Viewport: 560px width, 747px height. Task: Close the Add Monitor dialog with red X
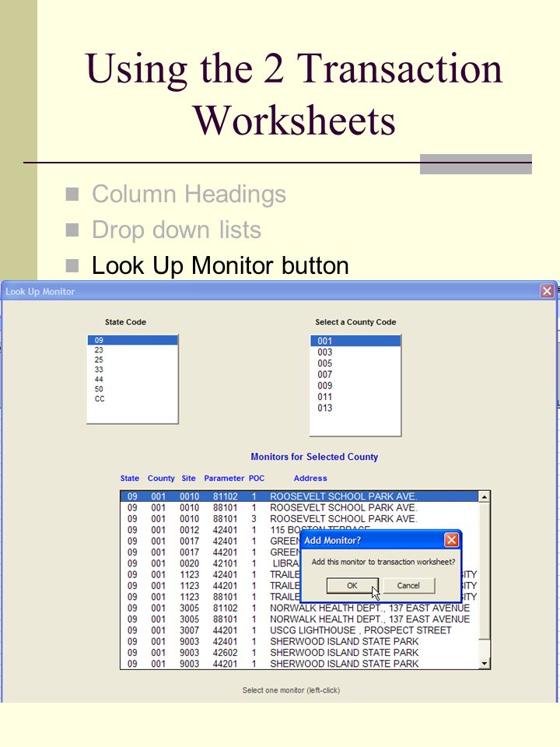coord(451,540)
